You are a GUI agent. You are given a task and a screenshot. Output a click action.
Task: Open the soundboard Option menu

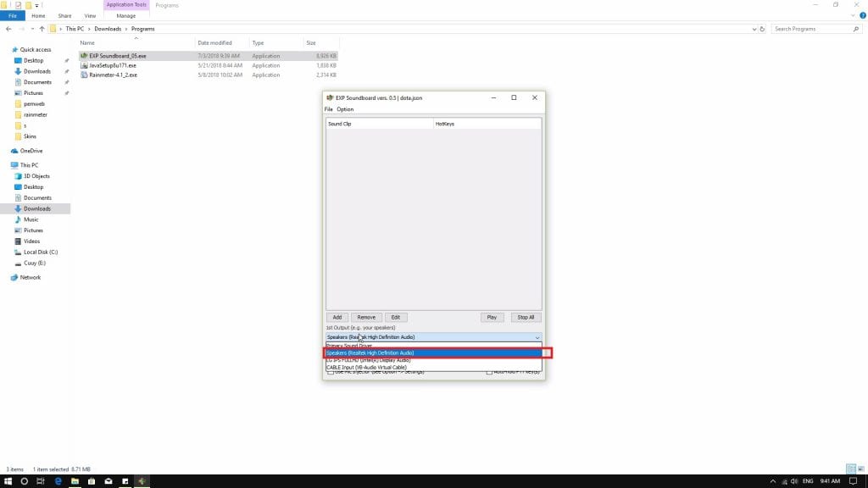point(345,109)
